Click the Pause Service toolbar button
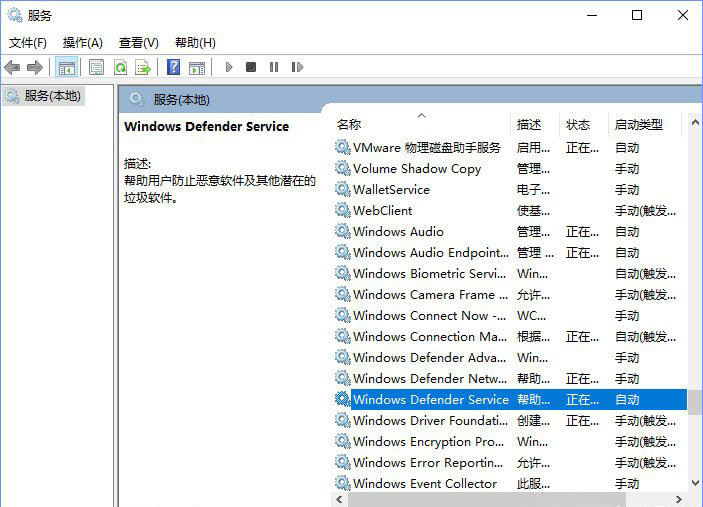 pyautogui.click(x=273, y=67)
